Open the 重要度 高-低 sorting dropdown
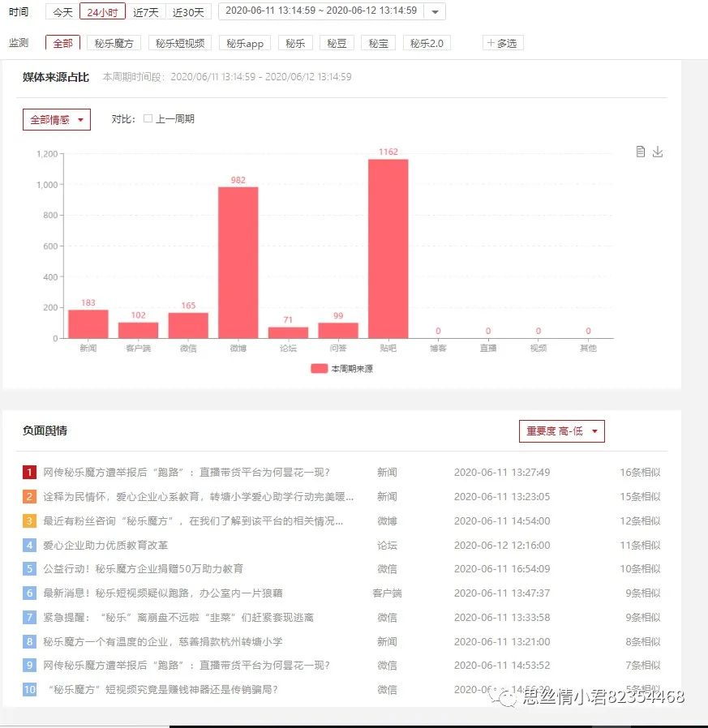 click(561, 431)
